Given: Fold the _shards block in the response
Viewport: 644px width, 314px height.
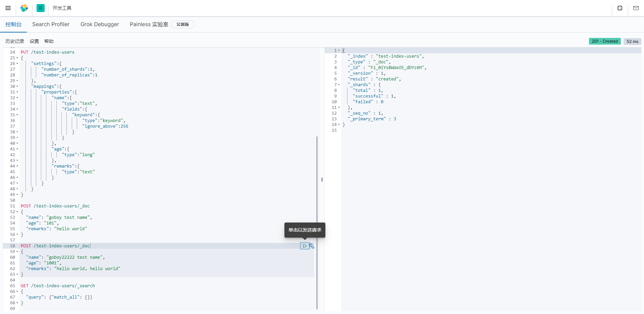Looking at the screenshot, I should [339, 85].
